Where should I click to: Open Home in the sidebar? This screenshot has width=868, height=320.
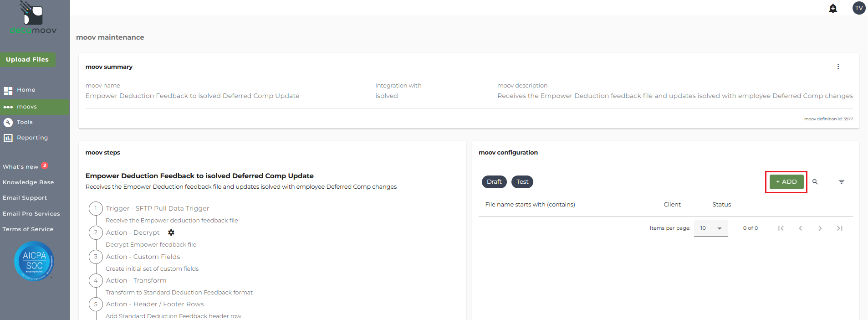pos(26,90)
